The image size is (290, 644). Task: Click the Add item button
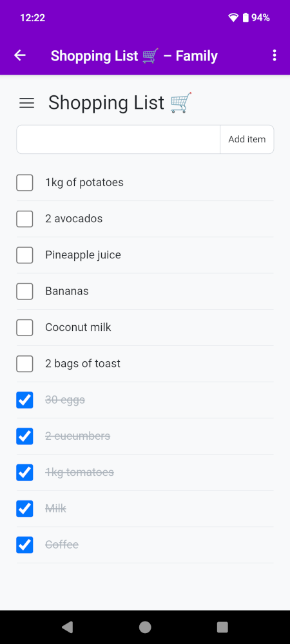(247, 139)
